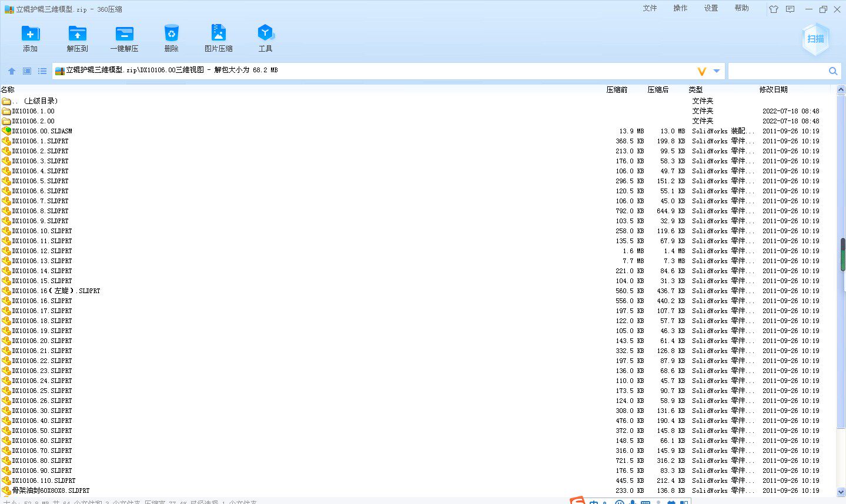Open the 帮助 (Help) menu

(x=741, y=8)
